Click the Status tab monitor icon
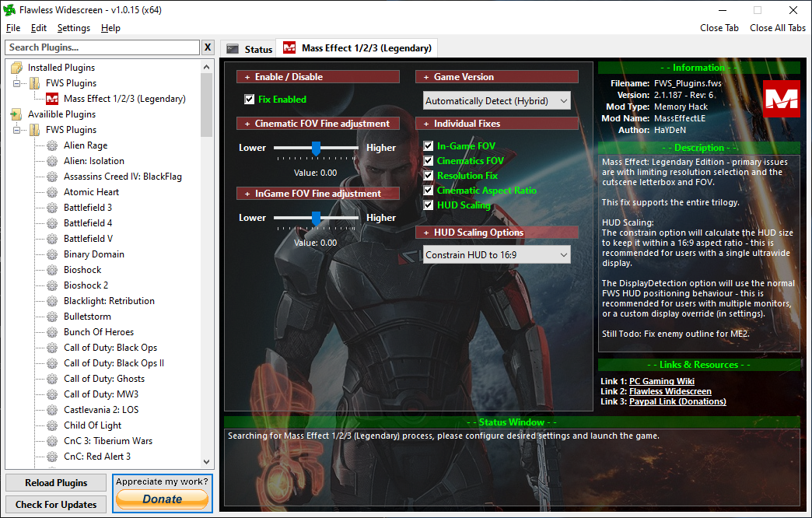 tap(233, 49)
